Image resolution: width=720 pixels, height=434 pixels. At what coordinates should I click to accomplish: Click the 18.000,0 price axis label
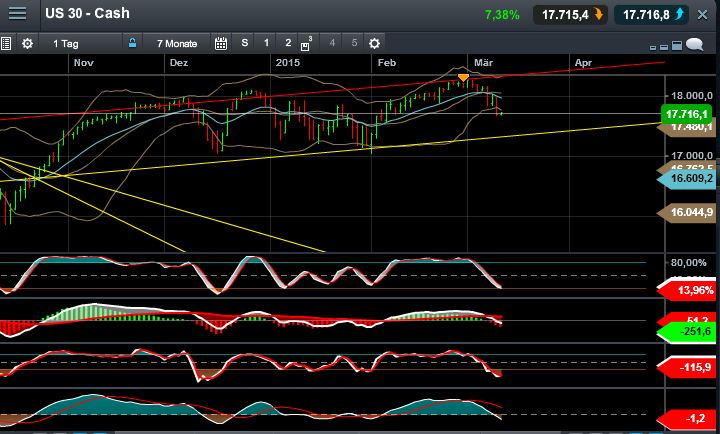(692, 96)
